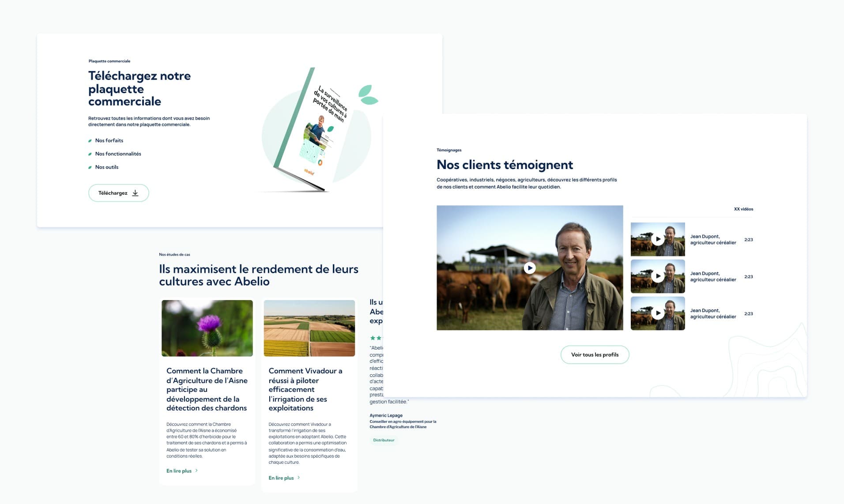Click the leaf bullet beside Nos forfaits
The width and height of the screenshot is (844, 504).
coord(90,141)
